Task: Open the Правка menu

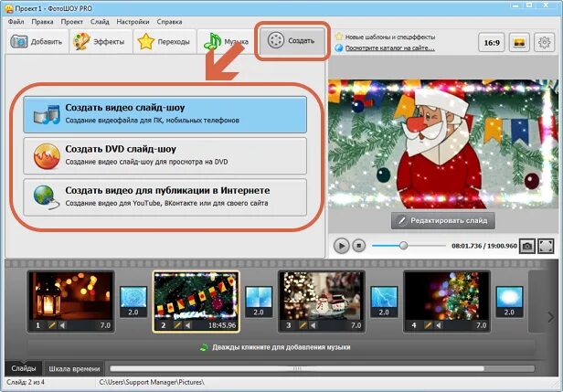Action: [42, 22]
